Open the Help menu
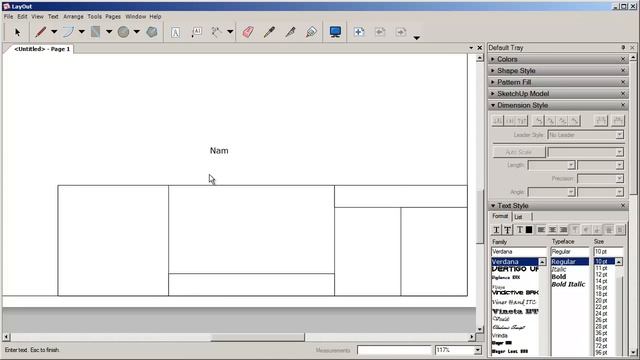The image size is (640, 360). [155, 17]
